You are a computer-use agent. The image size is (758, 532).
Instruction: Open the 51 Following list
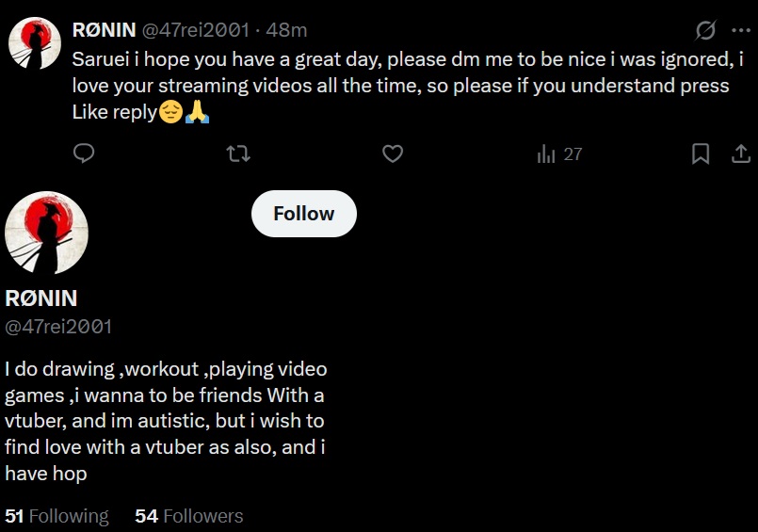point(56,516)
